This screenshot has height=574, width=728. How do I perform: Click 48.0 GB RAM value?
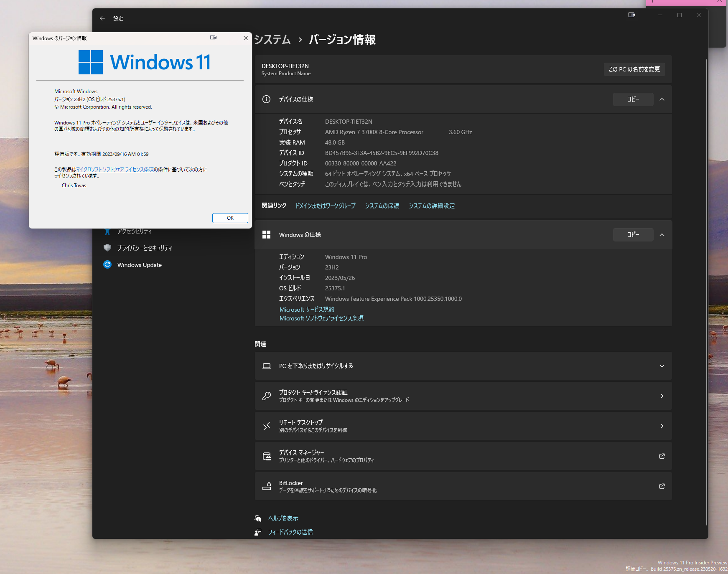pyautogui.click(x=335, y=142)
